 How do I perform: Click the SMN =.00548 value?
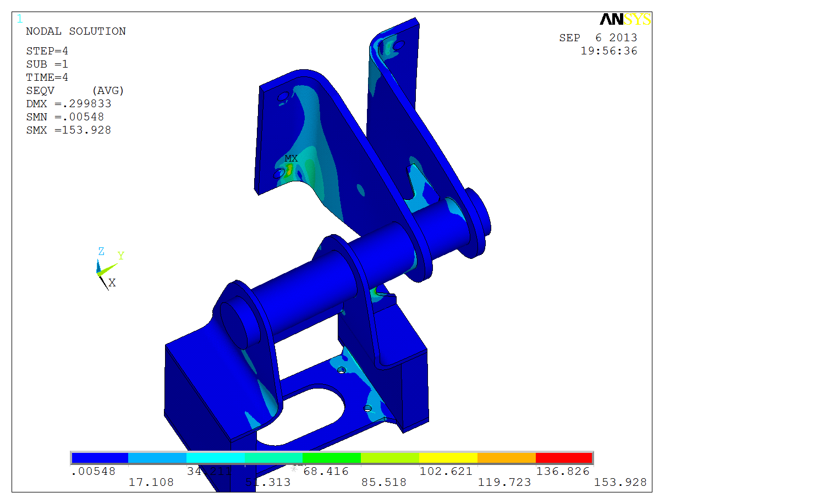click(x=65, y=117)
